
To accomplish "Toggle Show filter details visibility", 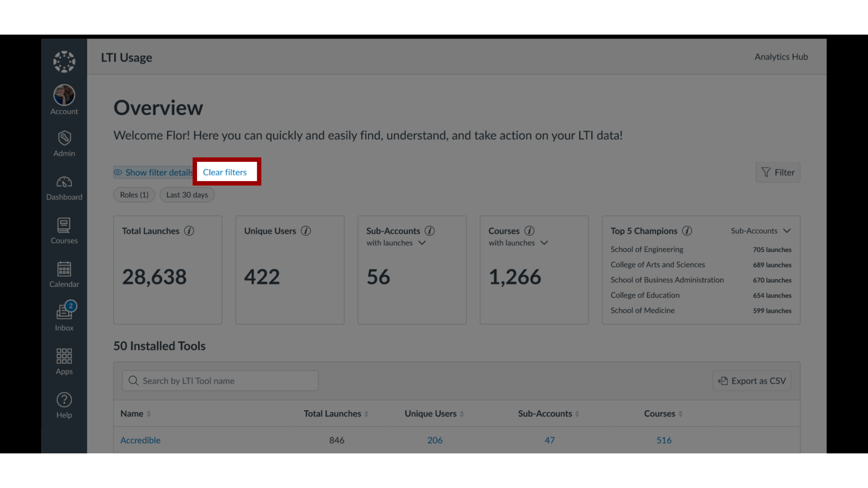I will [154, 172].
